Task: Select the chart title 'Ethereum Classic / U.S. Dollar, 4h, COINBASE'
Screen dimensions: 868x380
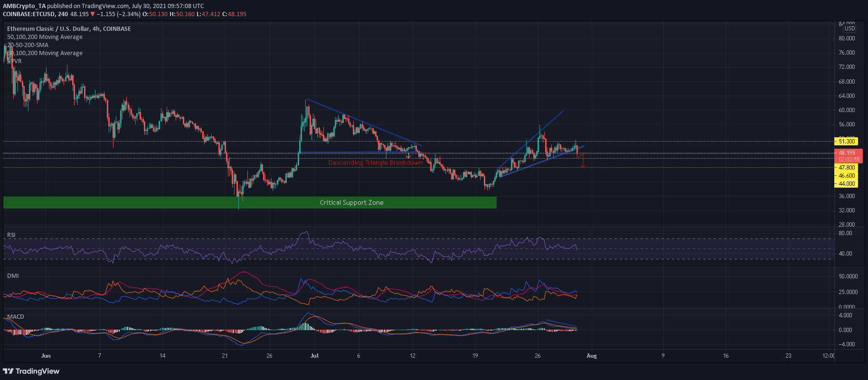Action: (69, 29)
